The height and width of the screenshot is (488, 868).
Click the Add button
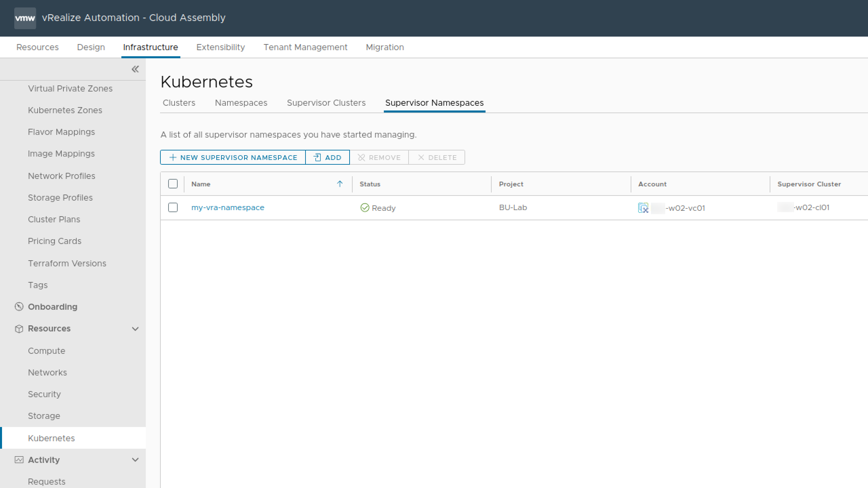tap(328, 157)
